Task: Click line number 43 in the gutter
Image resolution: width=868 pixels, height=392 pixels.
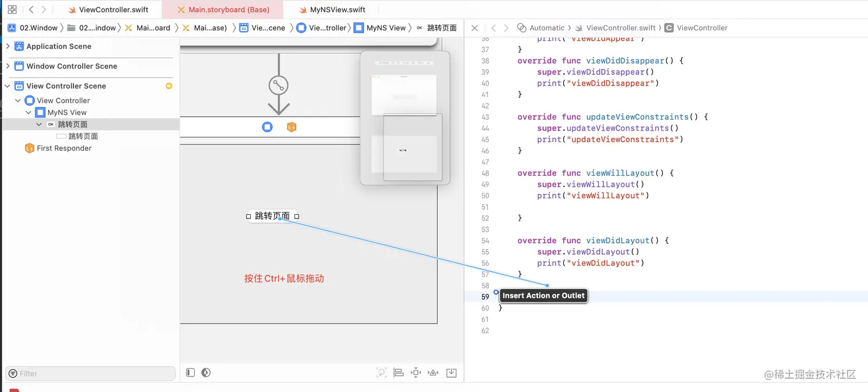Action: pyautogui.click(x=485, y=117)
